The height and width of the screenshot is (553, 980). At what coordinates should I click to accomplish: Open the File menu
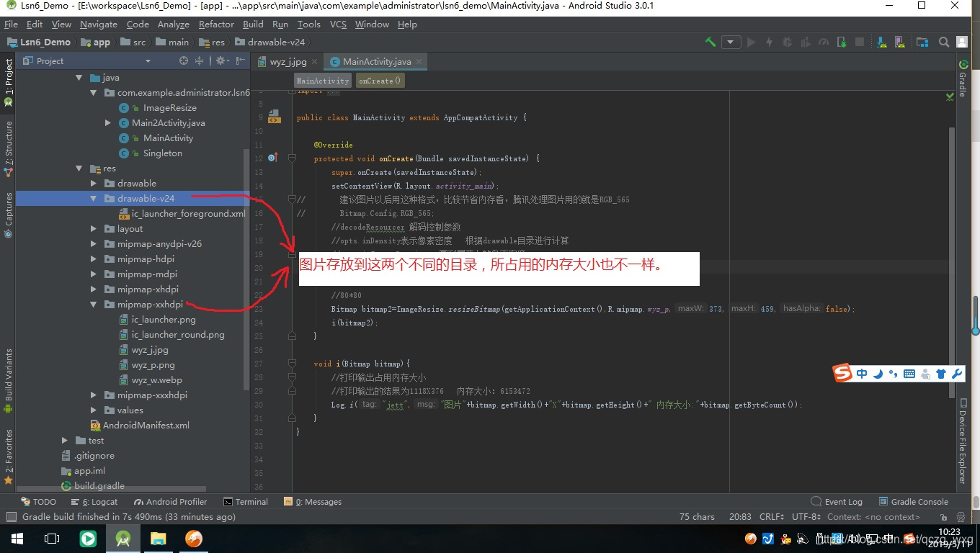11,24
